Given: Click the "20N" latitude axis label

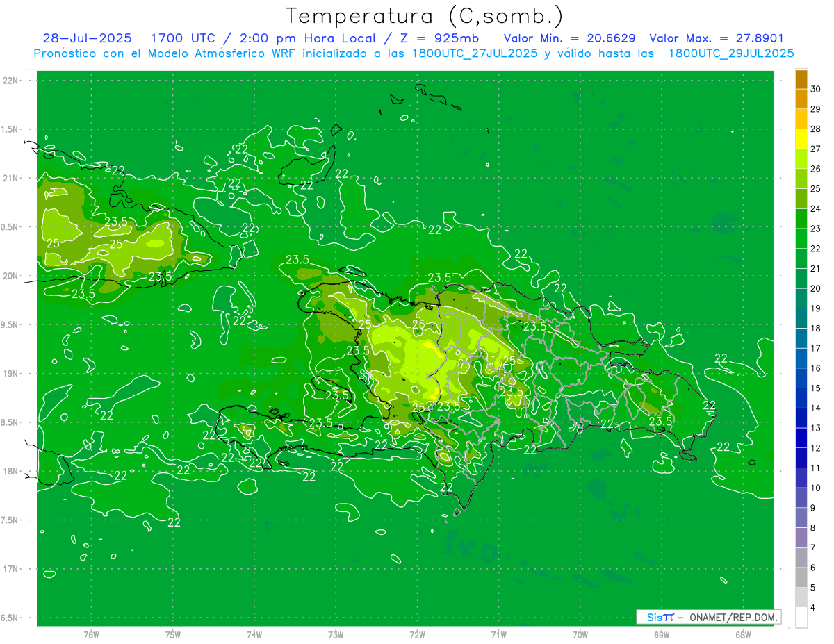Looking at the screenshot, I should tap(10, 276).
